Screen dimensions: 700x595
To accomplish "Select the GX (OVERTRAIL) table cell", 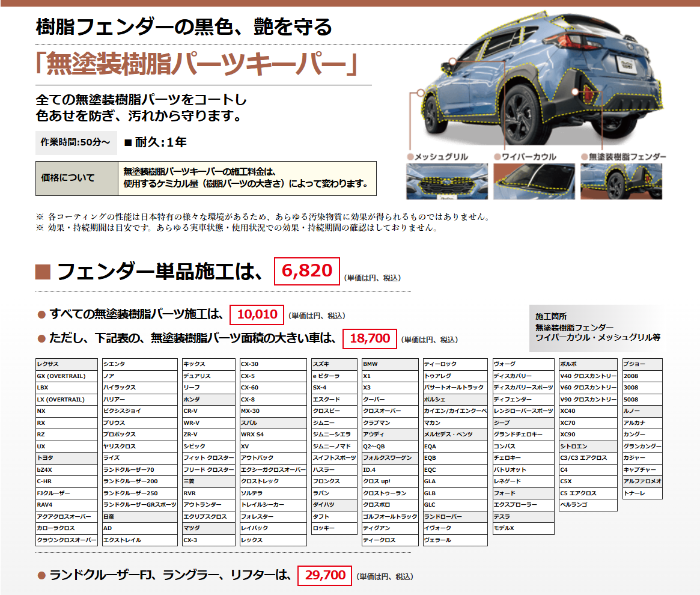I will pyautogui.click(x=67, y=376).
